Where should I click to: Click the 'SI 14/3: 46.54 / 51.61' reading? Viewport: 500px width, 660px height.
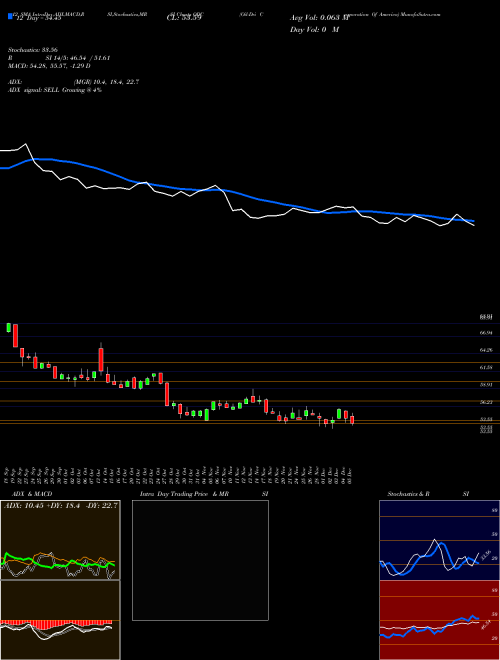[78, 58]
